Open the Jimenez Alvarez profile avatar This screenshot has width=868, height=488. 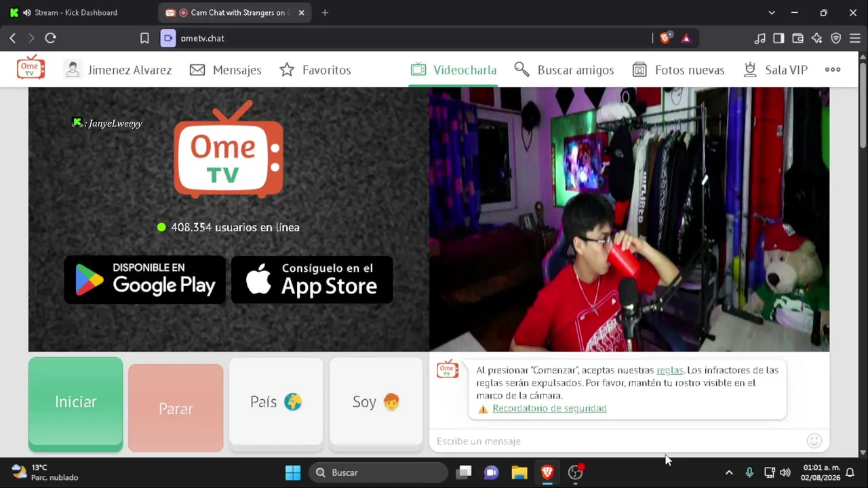(x=73, y=69)
